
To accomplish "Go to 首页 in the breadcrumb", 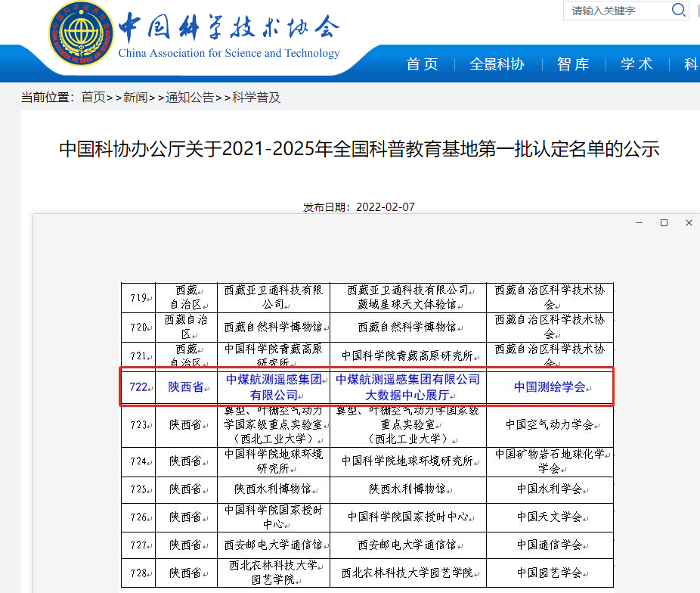I will pyautogui.click(x=93, y=98).
